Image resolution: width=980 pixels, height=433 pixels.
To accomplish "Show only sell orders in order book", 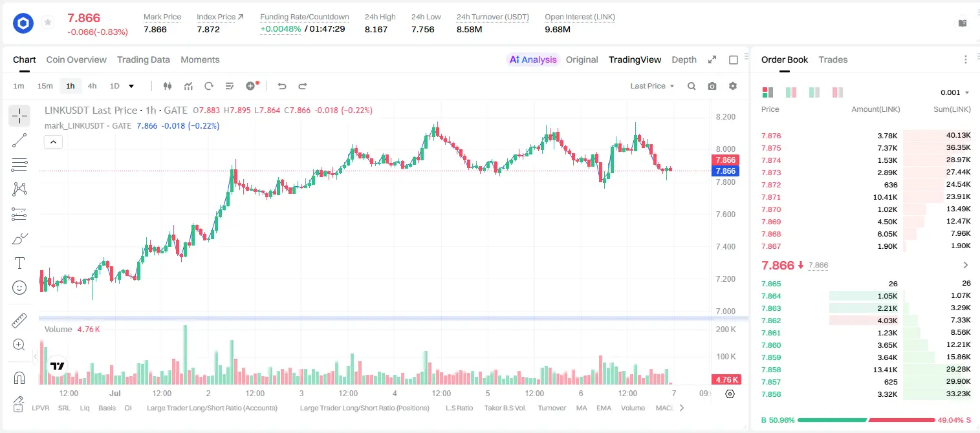I will tap(838, 92).
